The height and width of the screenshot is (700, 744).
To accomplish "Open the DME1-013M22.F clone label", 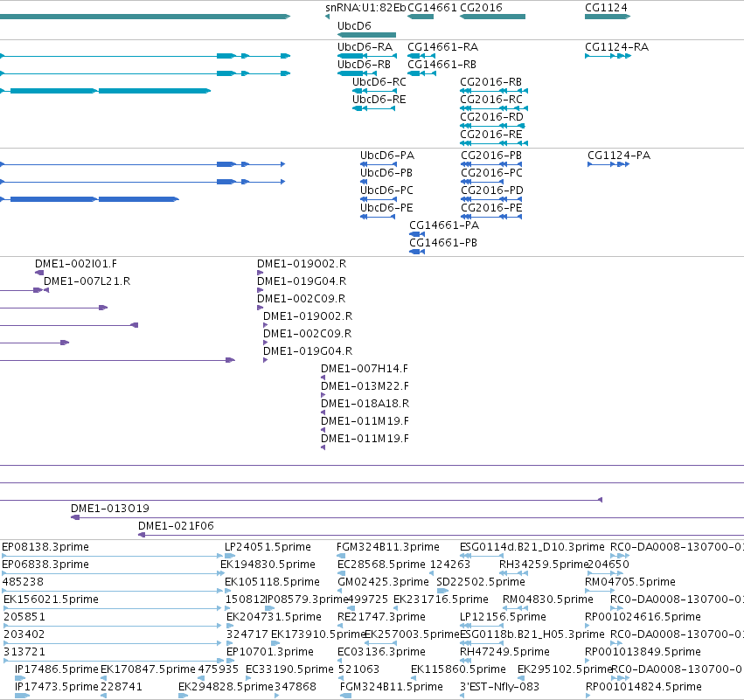I will pyautogui.click(x=365, y=386).
